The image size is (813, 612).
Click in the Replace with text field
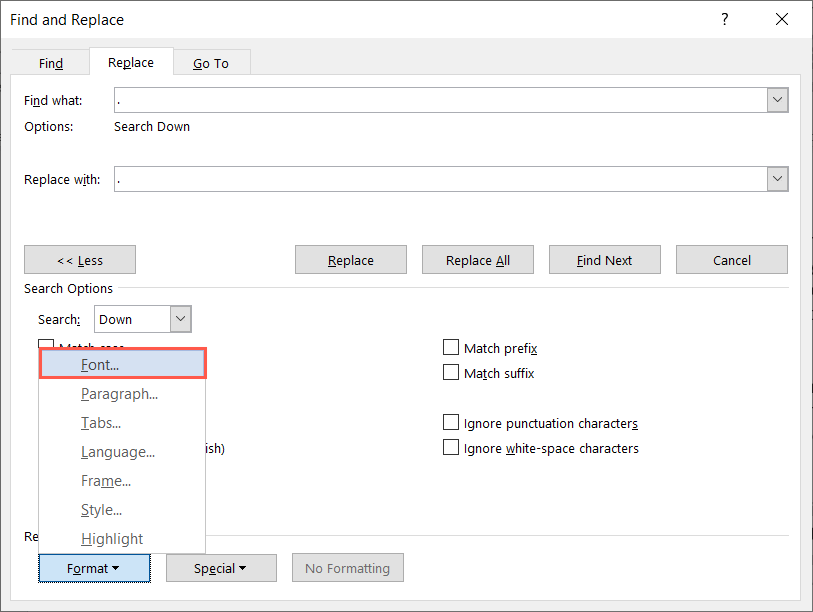(440, 179)
